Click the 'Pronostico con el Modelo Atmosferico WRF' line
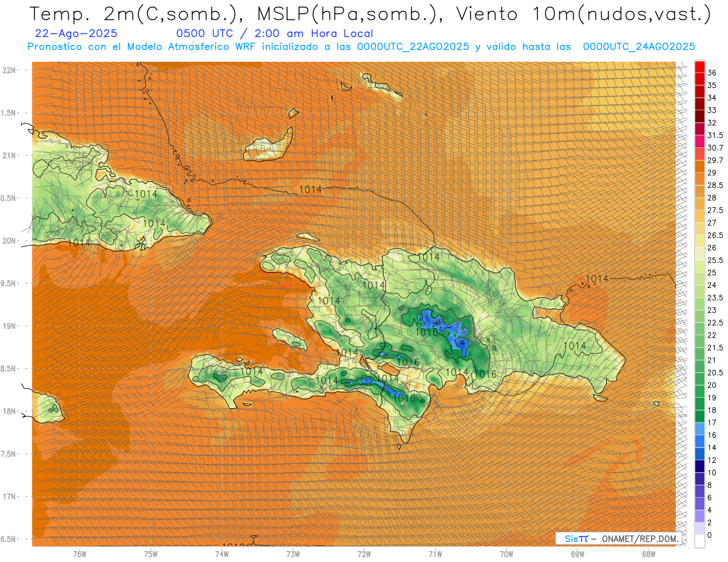The height and width of the screenshot is (562, 728). 361,47
